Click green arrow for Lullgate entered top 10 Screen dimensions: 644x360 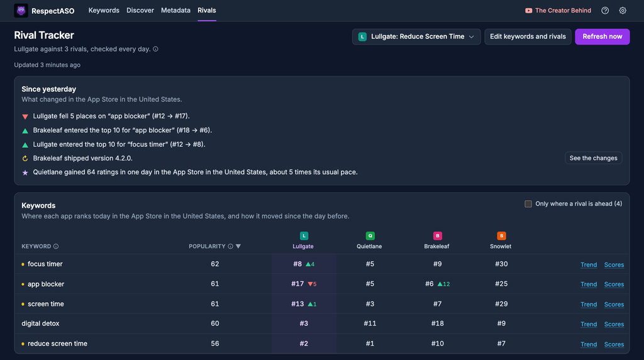[x=25, y=145]
